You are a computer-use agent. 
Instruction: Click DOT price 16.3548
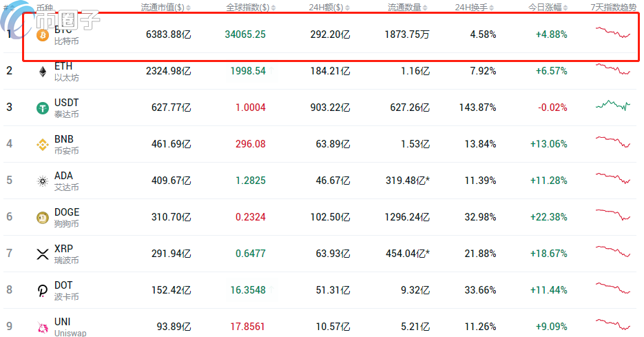(248, 290)
